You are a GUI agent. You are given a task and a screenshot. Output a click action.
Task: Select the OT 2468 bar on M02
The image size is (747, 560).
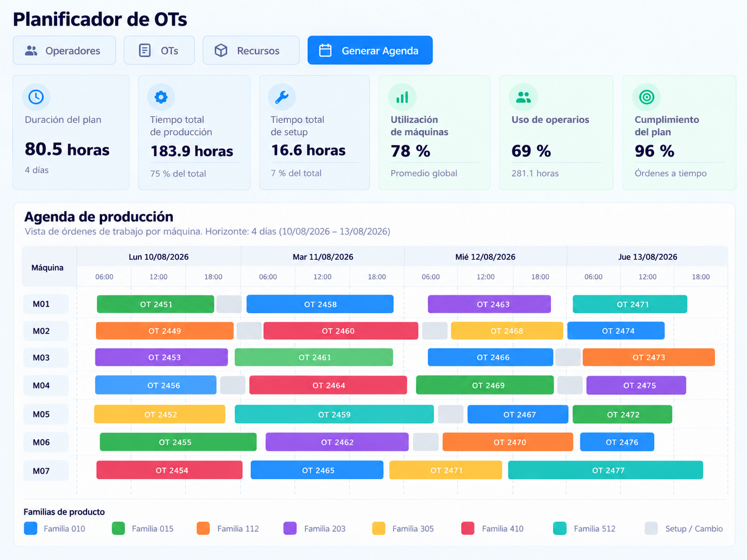pyautogui.click(x=507, y=331)
